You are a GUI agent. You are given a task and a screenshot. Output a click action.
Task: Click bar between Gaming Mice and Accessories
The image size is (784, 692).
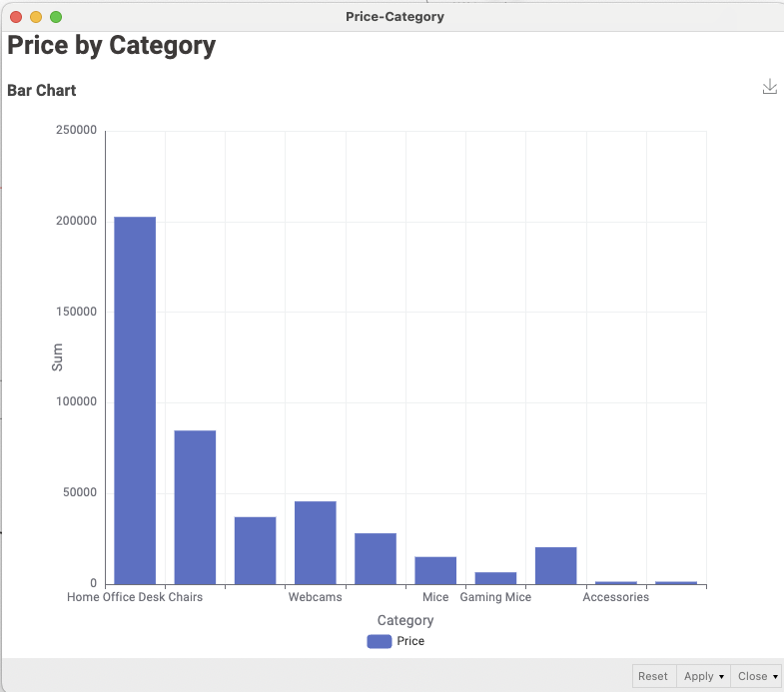pyautogui.click(x=555, y=565)
